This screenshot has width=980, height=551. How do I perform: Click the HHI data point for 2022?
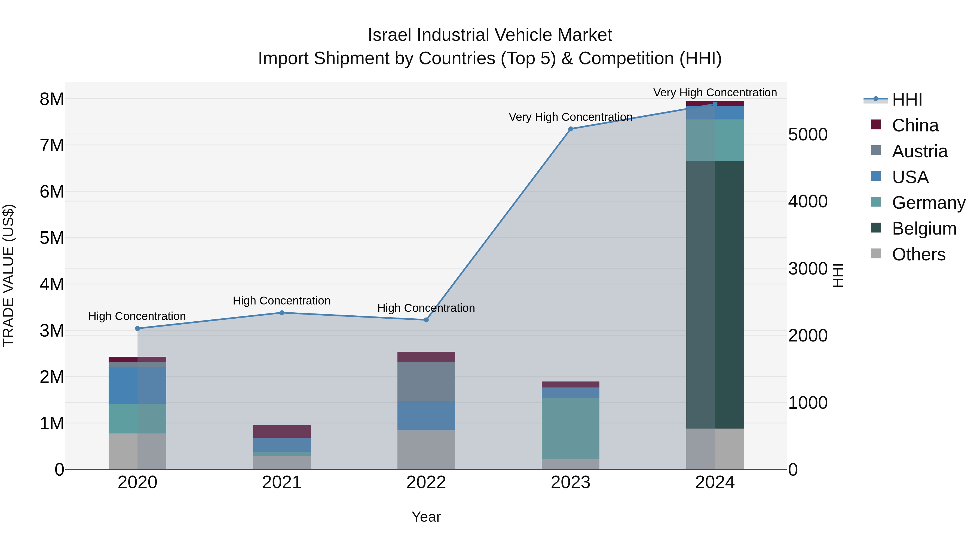pyautogui.click(x=426, y=320)
